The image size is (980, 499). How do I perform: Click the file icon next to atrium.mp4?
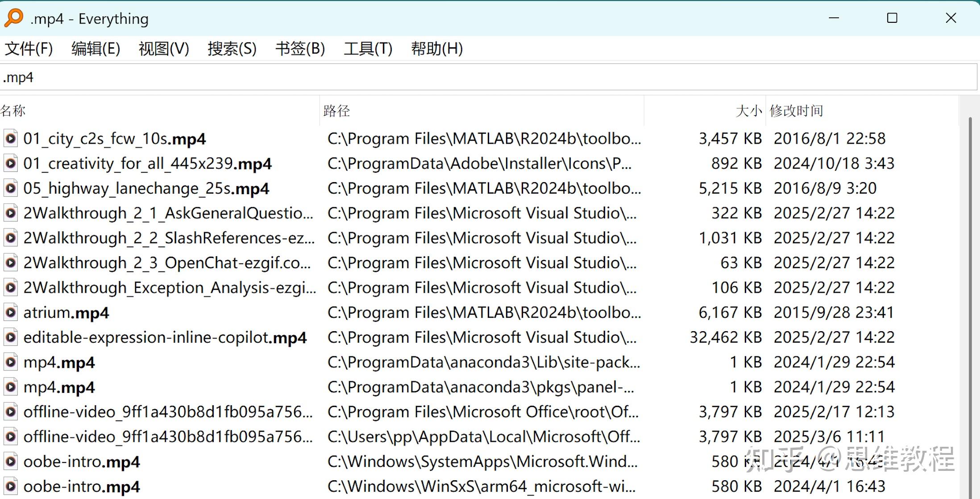(x=11, y=312)
